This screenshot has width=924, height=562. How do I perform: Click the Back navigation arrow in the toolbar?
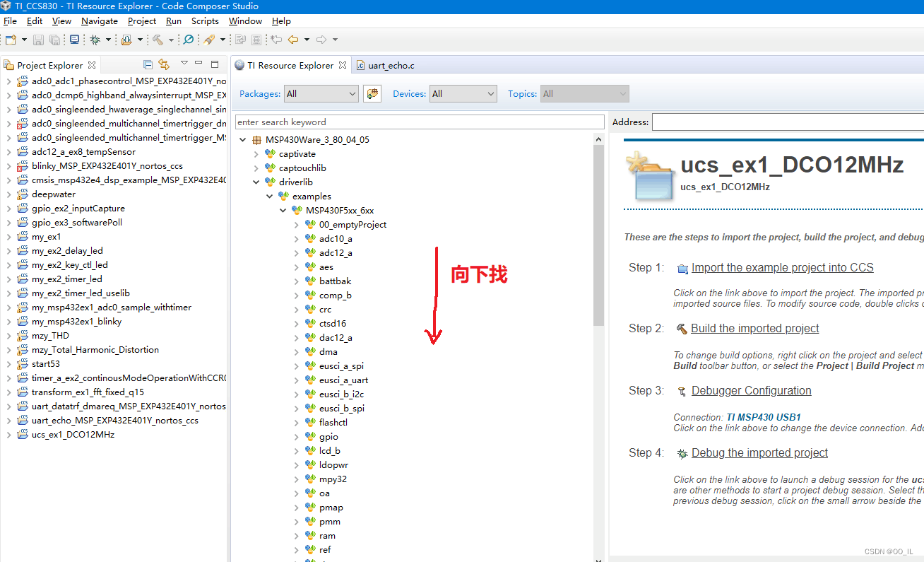coord(294,40)
